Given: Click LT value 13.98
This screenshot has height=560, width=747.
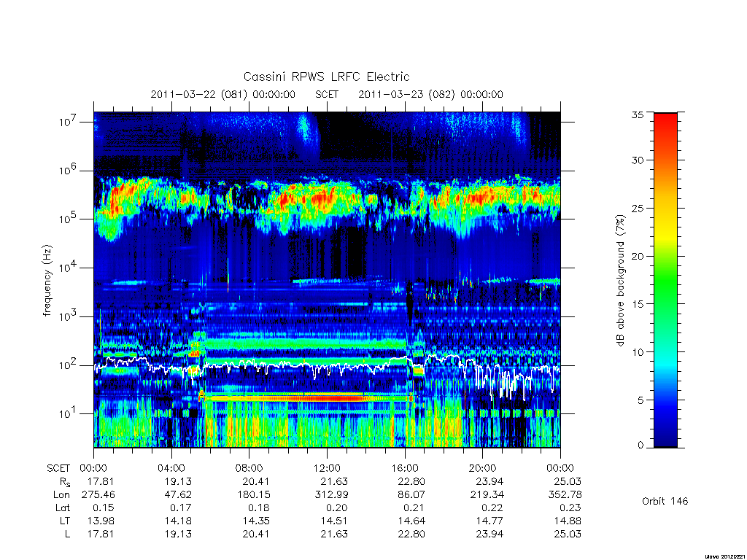Looking at the screenshot, I should [101, 521].
